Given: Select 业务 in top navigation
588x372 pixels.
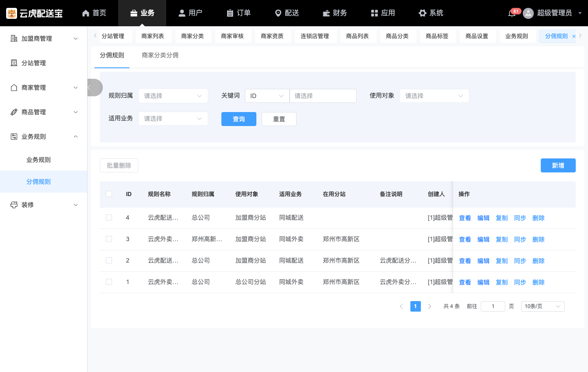Looking at the screenshot, I should [142, 13].
